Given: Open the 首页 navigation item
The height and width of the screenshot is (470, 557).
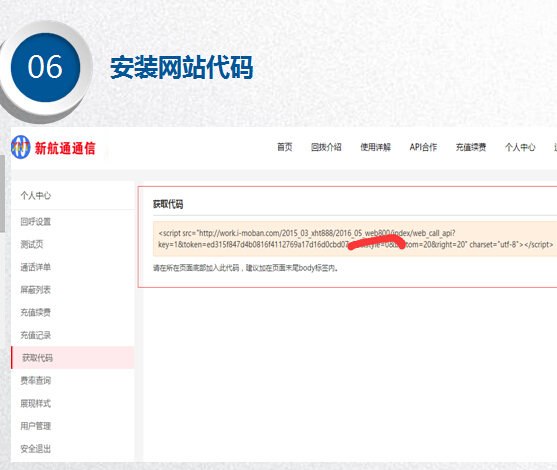Looking at the screenshot, I should click(285, 147).
